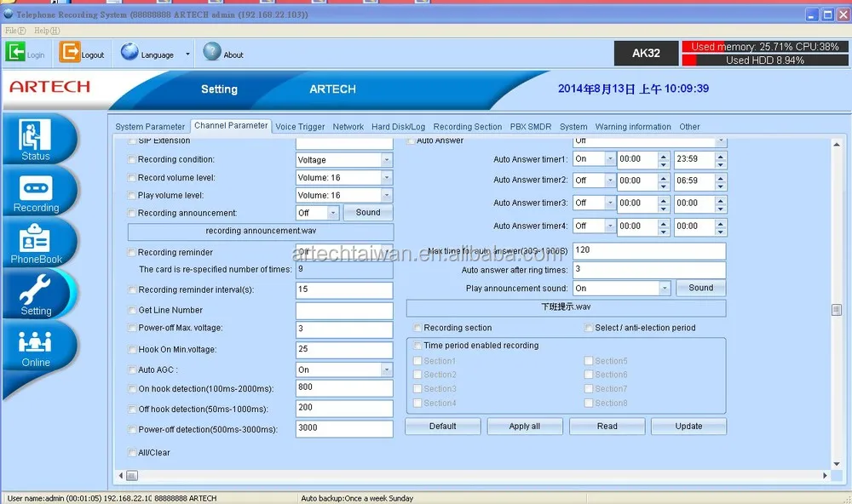Enable the Recording reminder checkbox

[131, 252]
